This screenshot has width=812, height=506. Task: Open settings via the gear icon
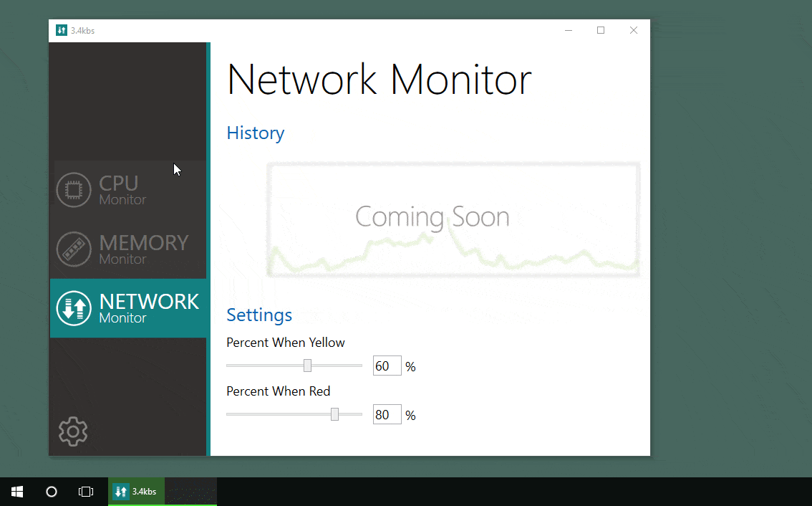[72, 431]
